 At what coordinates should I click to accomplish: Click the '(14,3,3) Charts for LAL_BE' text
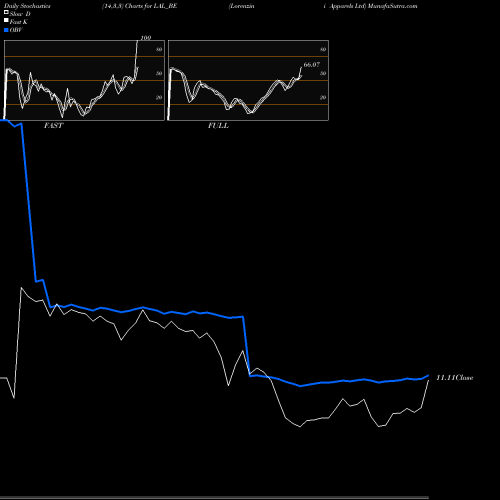click(x=140, y=6)
